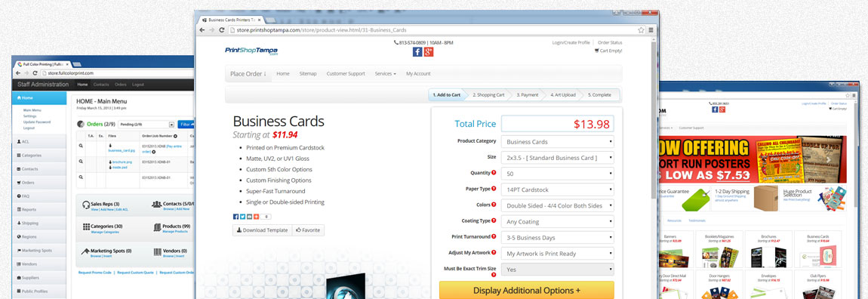Screen dimensions: 868x299
Task: Click the red help icon next to Colors
Action: 494,205
